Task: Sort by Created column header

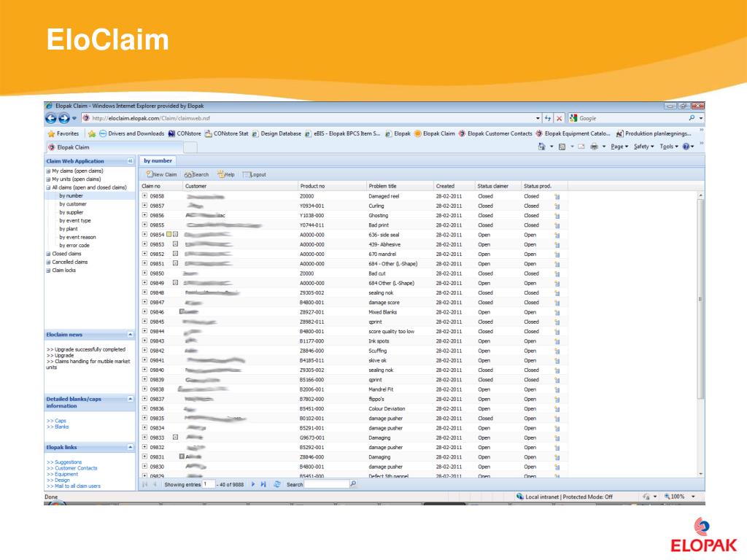Action: [454, 186]
